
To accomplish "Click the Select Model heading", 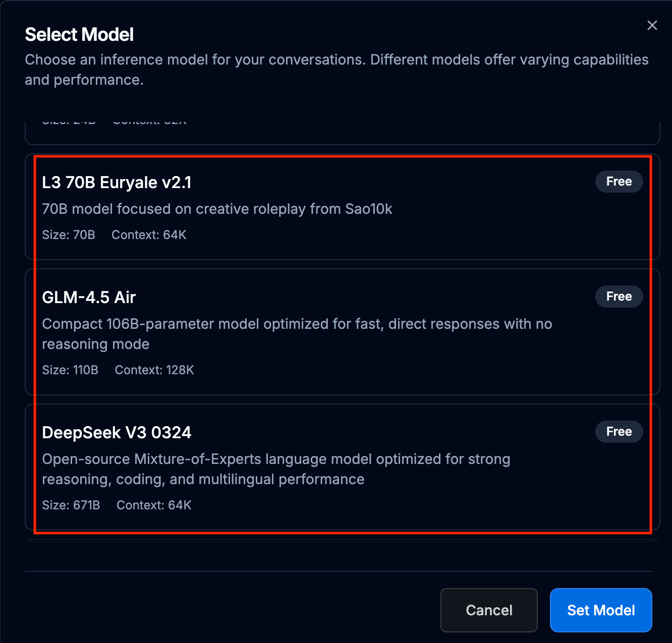I will pyautogui.click(x=79, y=35).
